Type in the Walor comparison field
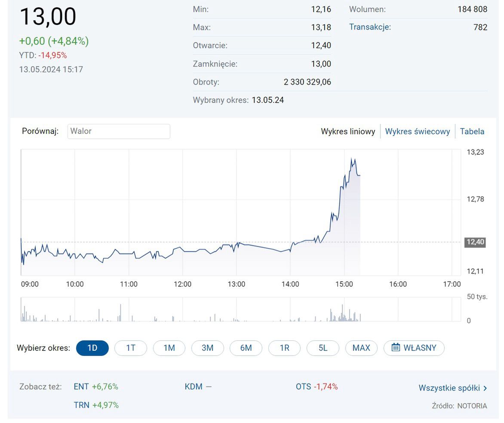This screenshot has width=504, height=423. (x=119, y=131)
